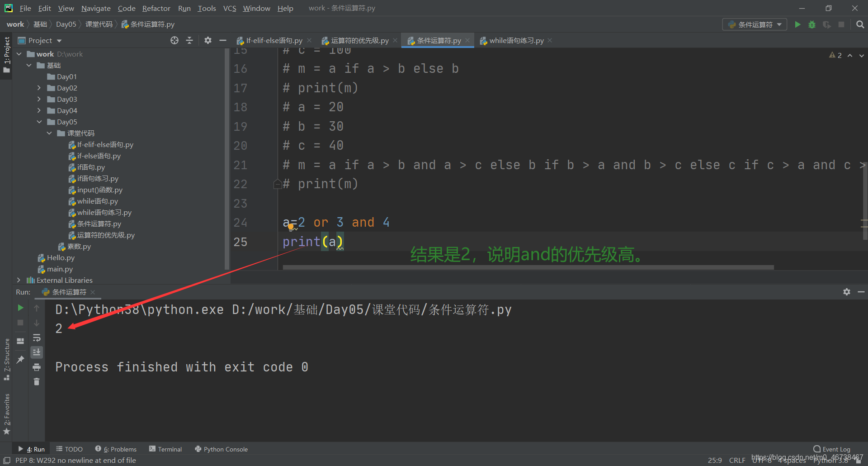Click the editor horizontal scrollbar

[x=528, y=267]
